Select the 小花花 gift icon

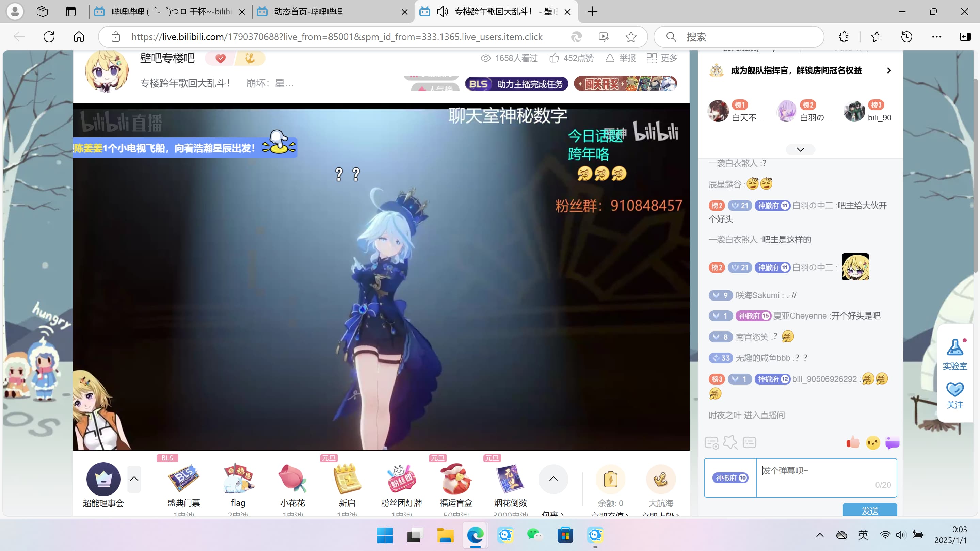click(292, 479)
